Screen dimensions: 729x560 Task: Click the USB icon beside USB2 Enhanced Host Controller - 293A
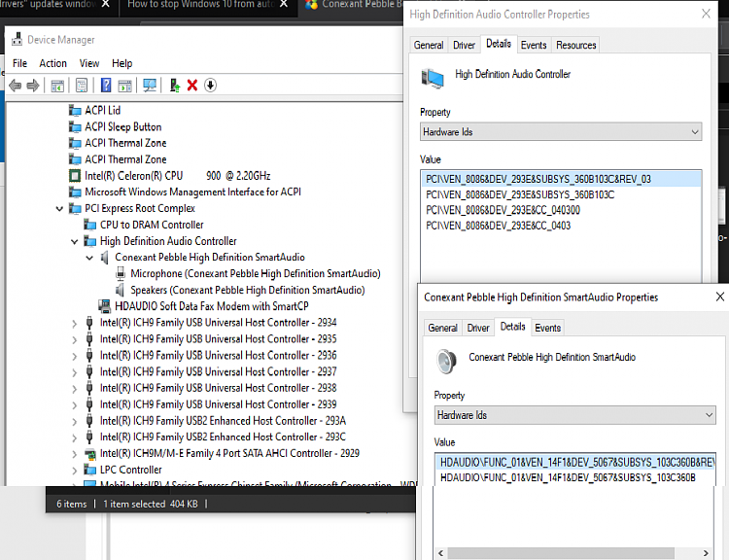[x=89, y=421]
